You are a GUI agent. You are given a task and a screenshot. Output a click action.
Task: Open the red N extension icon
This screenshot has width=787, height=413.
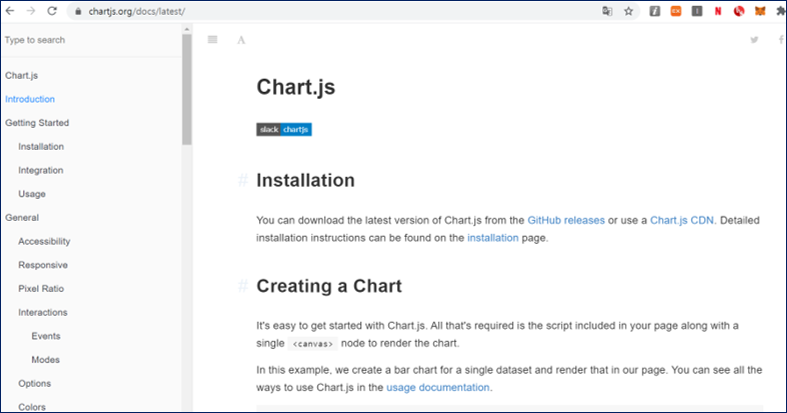tap(718, 11)
